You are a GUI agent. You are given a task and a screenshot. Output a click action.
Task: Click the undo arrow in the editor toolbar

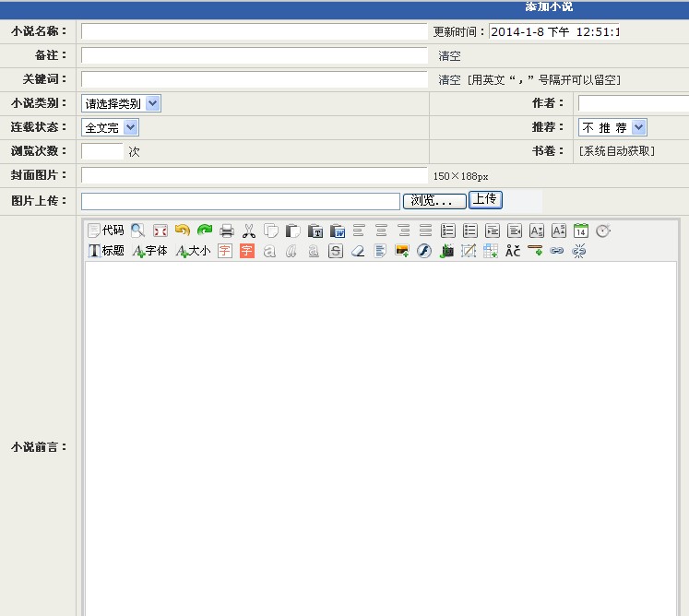182,231
